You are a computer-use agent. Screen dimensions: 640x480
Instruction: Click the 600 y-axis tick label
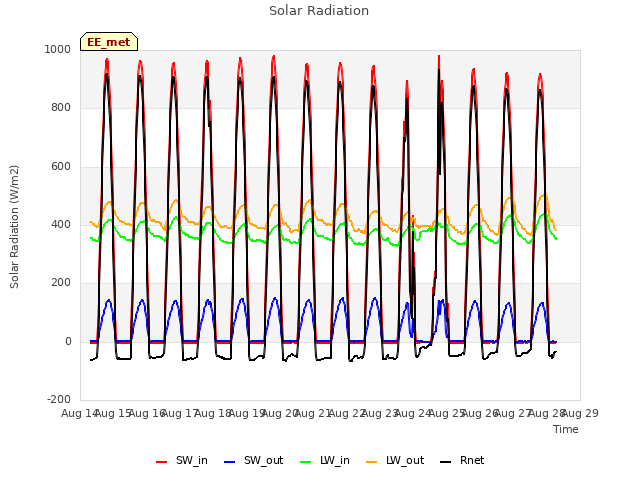pyautogui.click(x=61, y=167)
